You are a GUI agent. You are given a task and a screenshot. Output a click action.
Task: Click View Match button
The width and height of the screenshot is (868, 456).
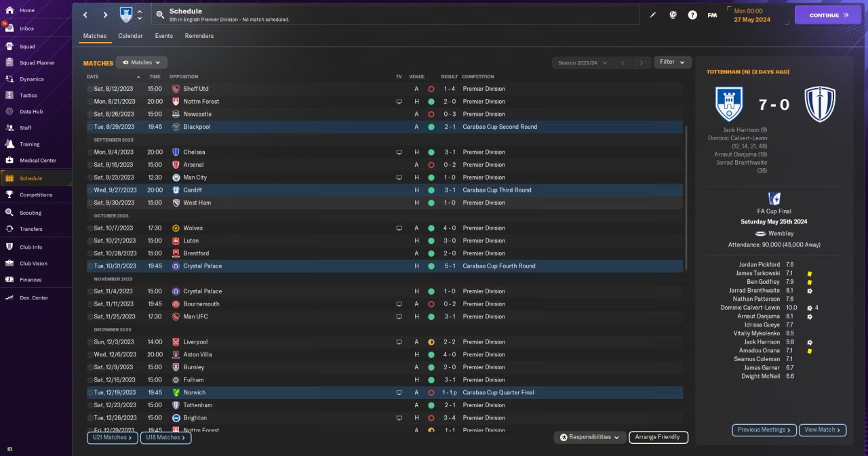823,430
